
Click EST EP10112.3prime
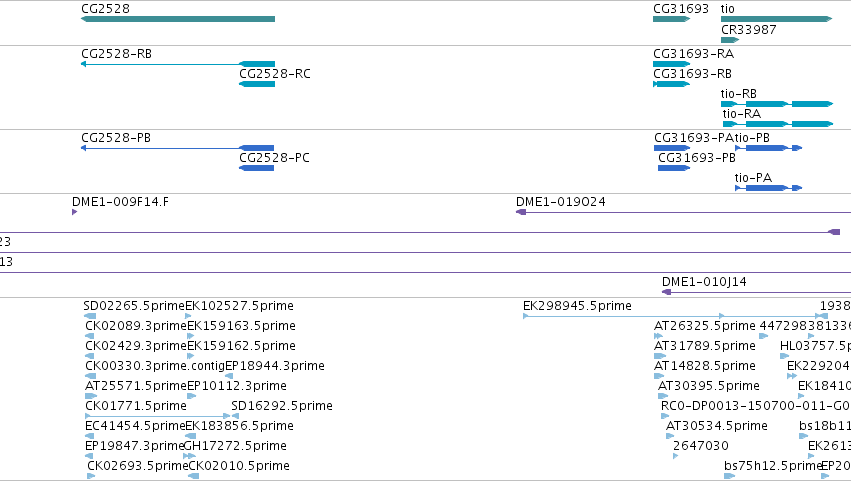click(237, 386)
